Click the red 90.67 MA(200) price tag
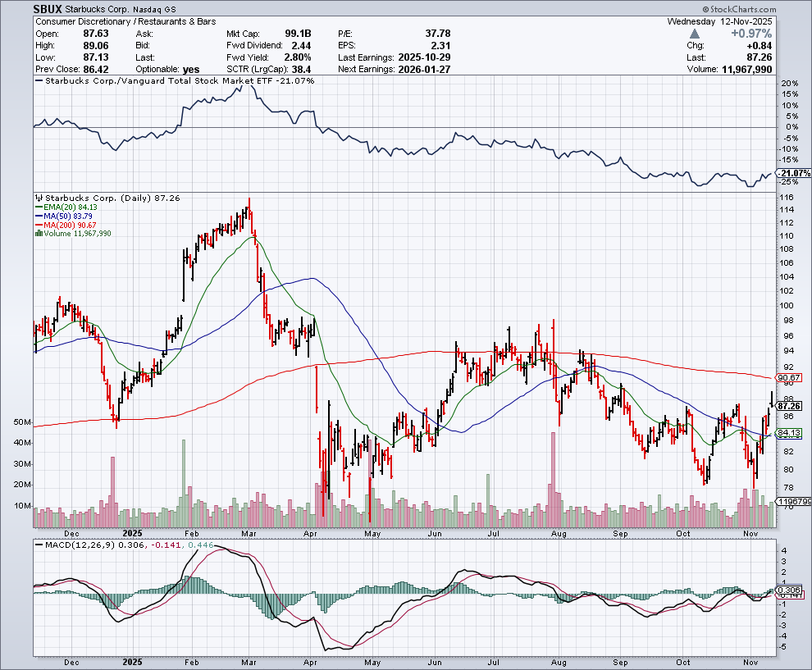812x670 pixels. 789,377
